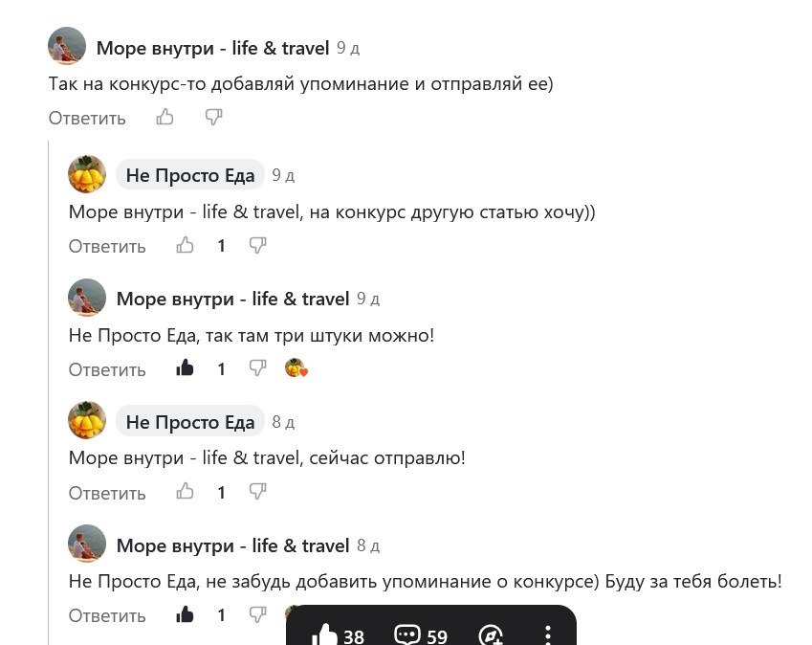Click the pineapple avatar of Не Просто Еда
This screenshot has height=645, width=812.
click(87, 174)
